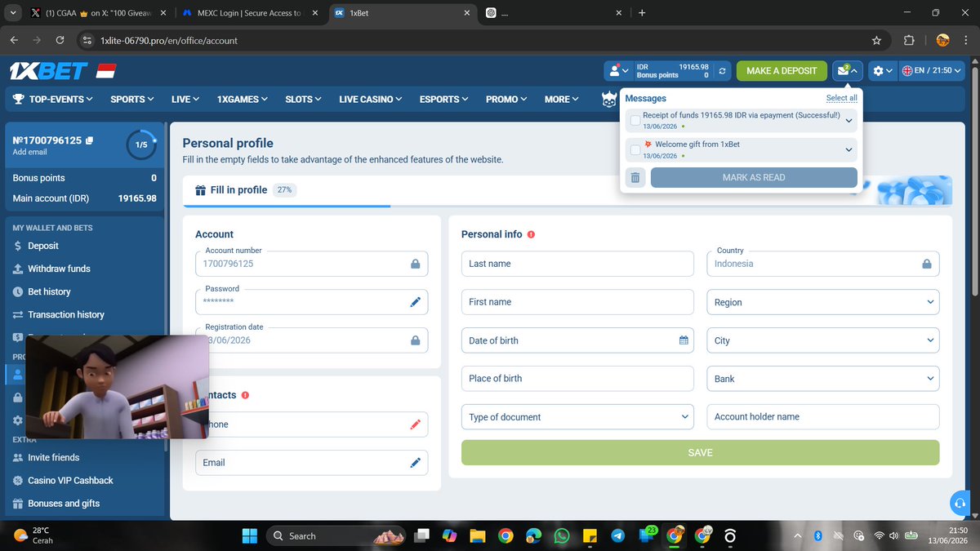Image resolution: width=980 pixels, height=551 pixels.
Task: Click Add email link under account number
Action: click(x=29, y=152)
